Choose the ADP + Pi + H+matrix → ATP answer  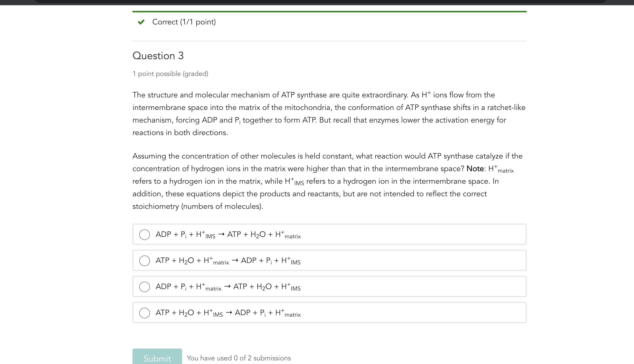coord(145,287)
